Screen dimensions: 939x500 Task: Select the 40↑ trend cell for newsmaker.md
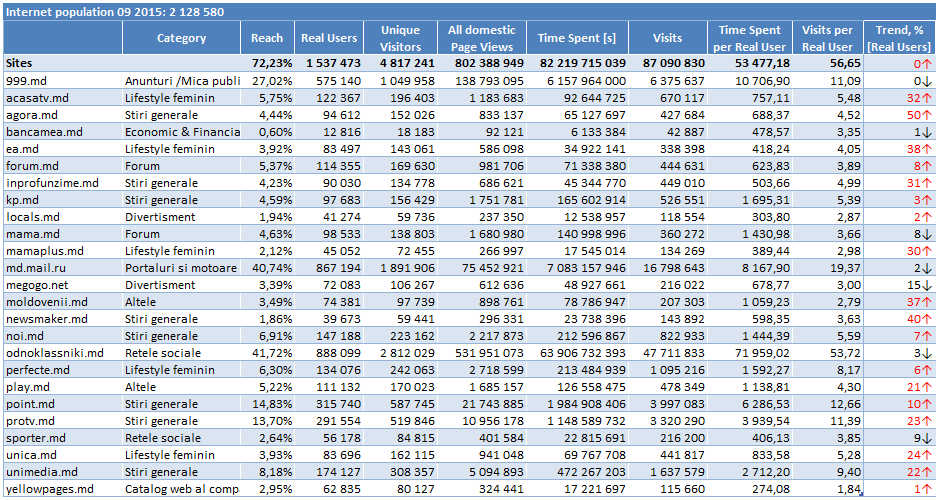click(901, 319)
